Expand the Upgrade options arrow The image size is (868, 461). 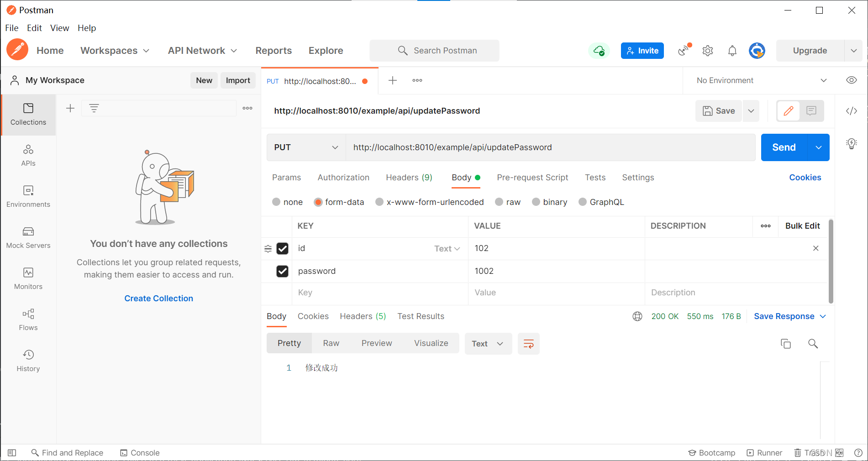[853, 51]
